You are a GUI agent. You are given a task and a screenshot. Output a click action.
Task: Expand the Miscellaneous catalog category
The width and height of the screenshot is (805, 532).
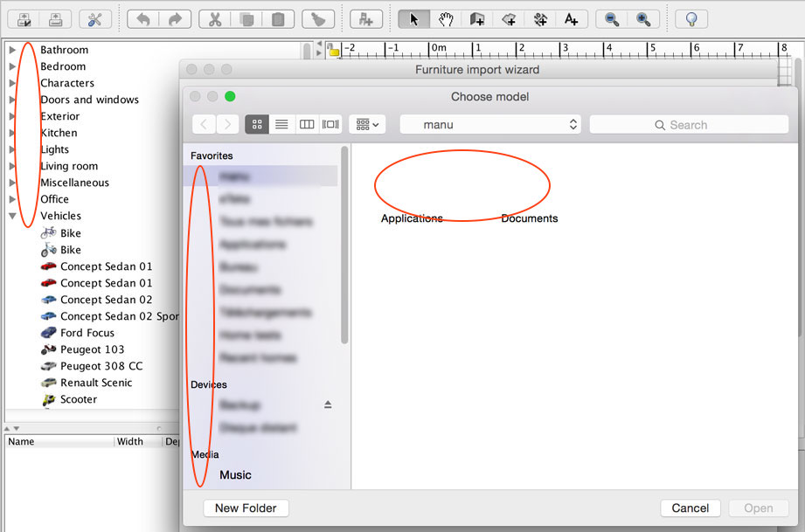point(12,182)
